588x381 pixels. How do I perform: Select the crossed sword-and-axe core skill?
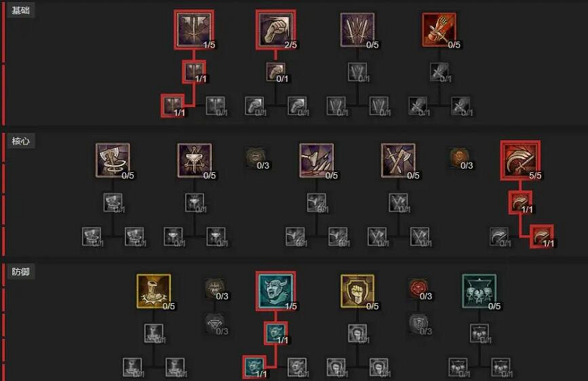click(398, 160)
